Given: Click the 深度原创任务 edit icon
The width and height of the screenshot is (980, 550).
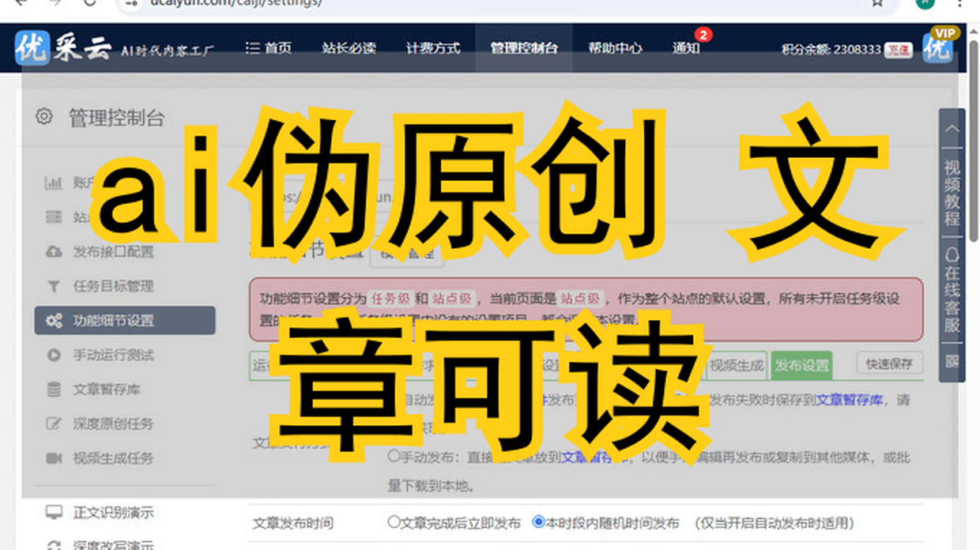Looking at the screenshot, I should [54, 424].
